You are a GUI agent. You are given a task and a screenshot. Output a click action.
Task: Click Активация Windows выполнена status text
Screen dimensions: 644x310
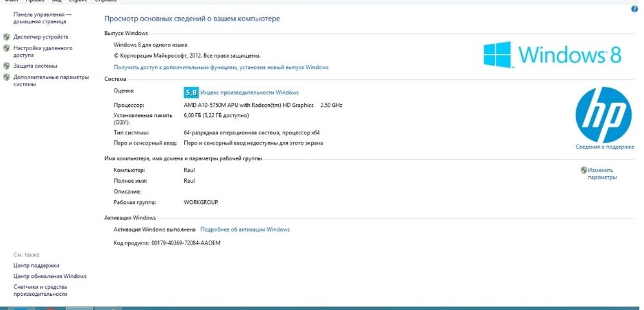[155, 230]
